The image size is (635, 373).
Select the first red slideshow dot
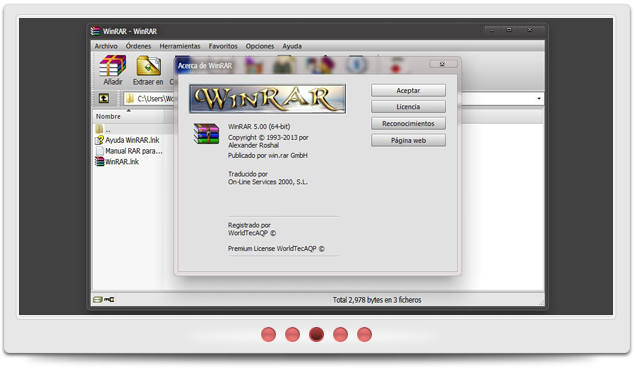point(268,335)
